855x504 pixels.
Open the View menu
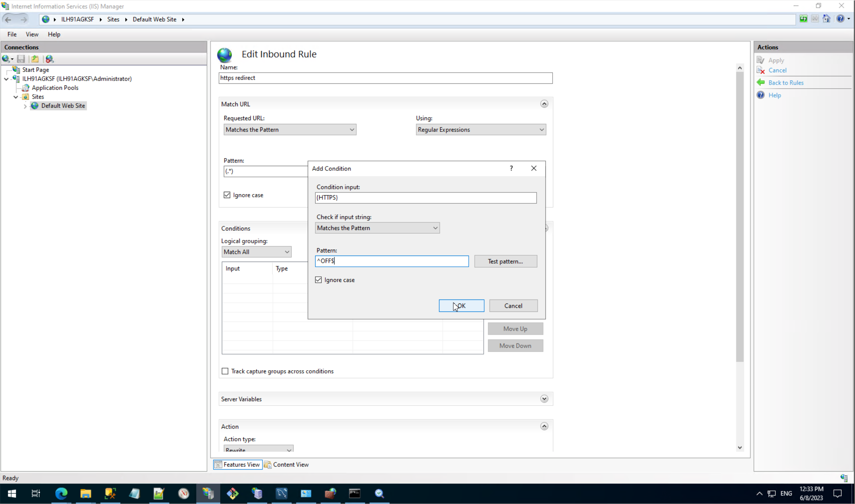point(32,34)
